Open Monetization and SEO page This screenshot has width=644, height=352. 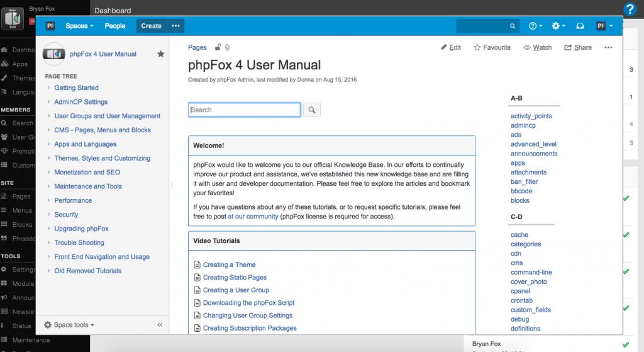click(87, 173)
